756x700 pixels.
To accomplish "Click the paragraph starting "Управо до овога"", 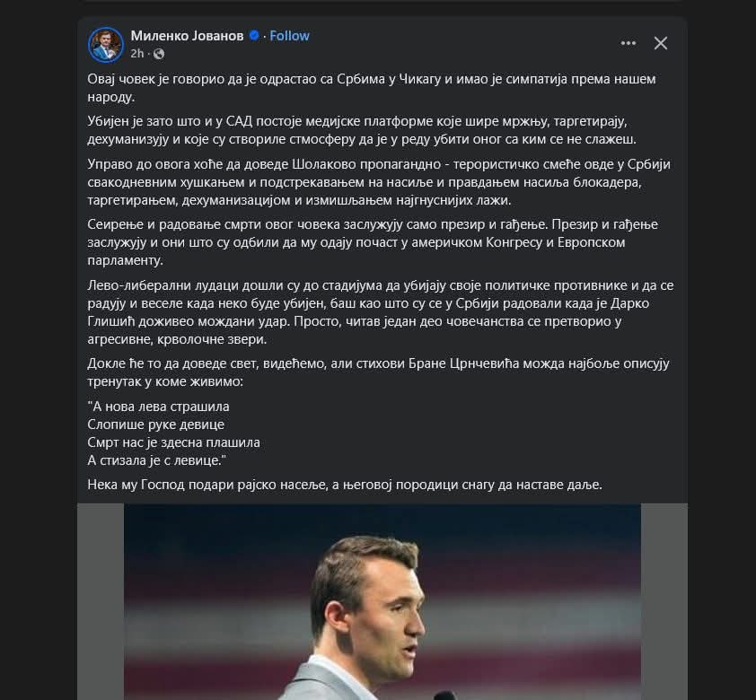I will (379, 182).
